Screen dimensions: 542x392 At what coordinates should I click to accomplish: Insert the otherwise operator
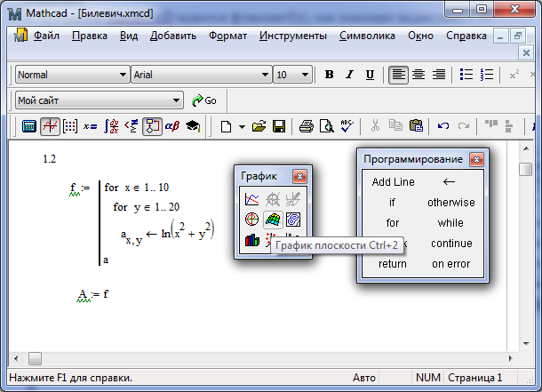click(451, 203)
